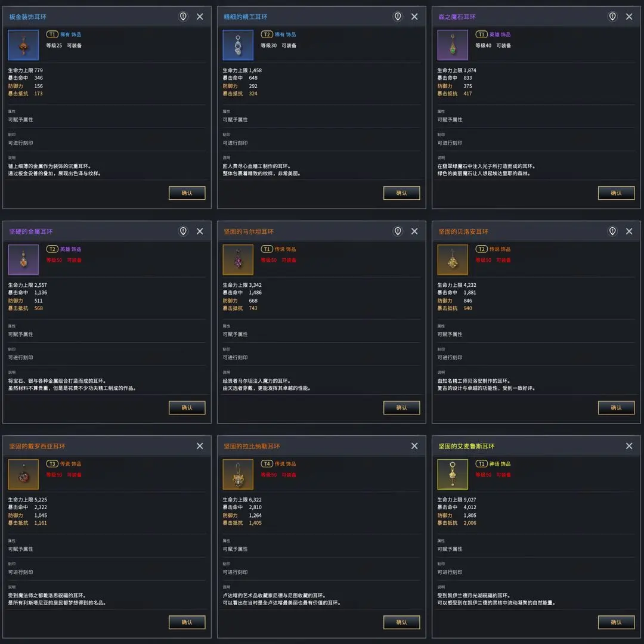Click the 坚固的艾麦鲁斯耳环 item icon
Viewport: 644px width, 644px height.
point(453,475)
